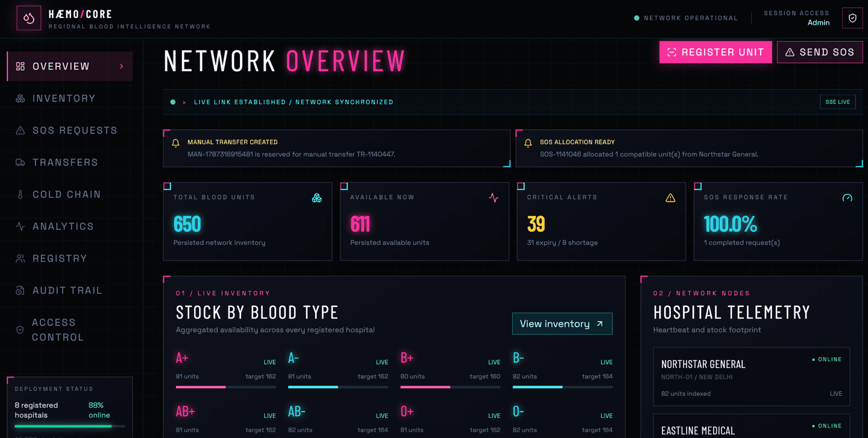Click the Cold Chain thermometer icon
Image resolution: width=868 pixels, height=438 pixels.
tap(20, 194)
